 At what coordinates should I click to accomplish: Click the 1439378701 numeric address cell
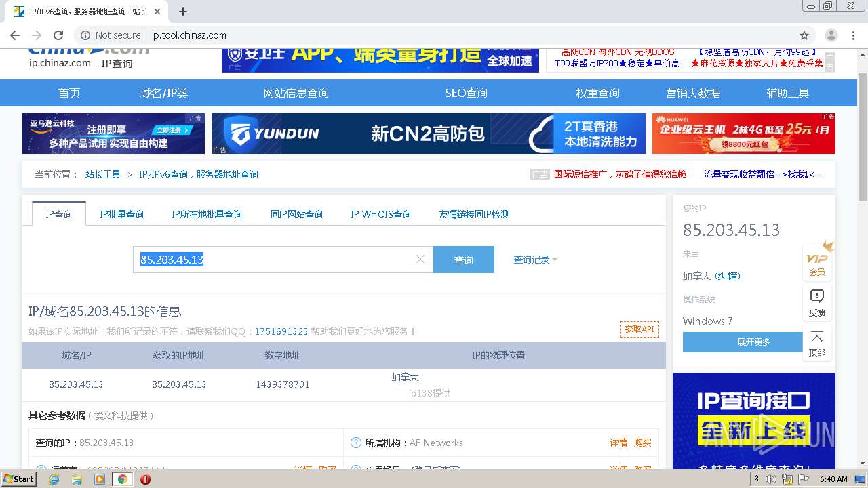point(283,384)
